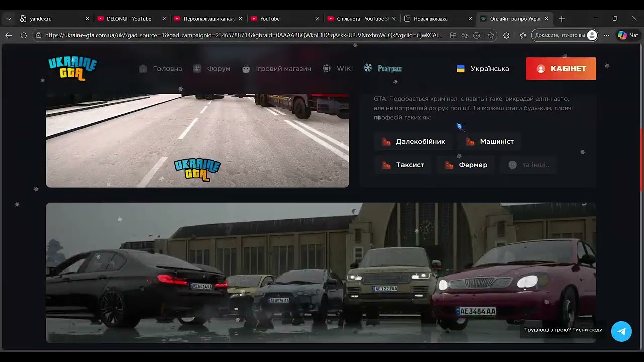Viewport: 644px width, 362px height.
Task: Open Edge settings and more menu
Action: 606,35
